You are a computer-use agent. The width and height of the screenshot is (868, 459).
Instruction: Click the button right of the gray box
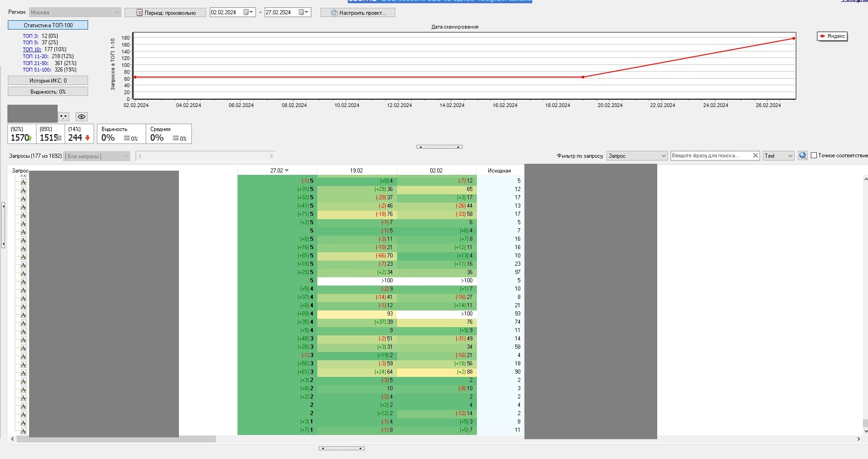(64, 117)
